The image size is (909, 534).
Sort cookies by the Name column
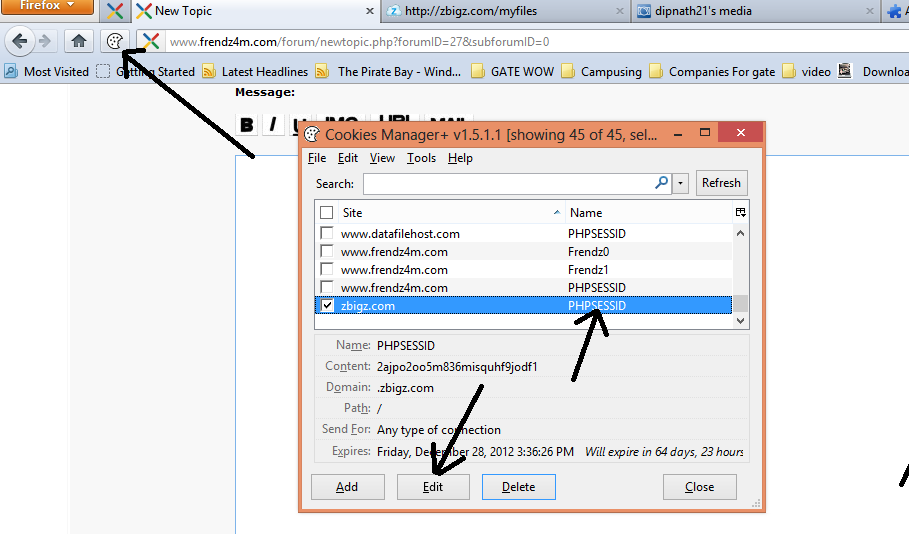649,212
